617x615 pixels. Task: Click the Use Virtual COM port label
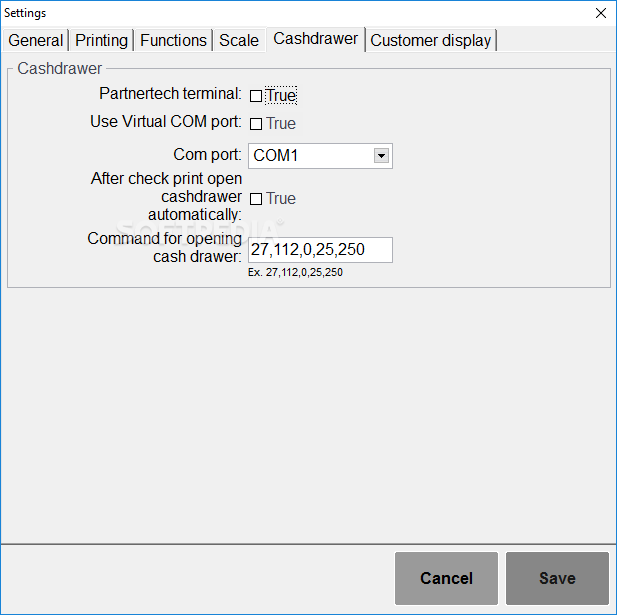[x=166, y=122]
